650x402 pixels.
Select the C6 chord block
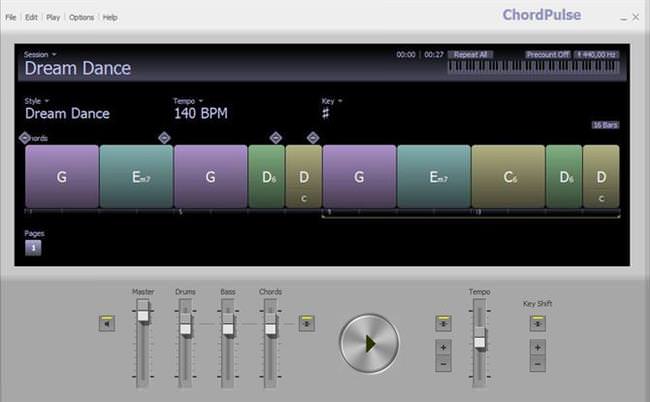coord(508,177)
